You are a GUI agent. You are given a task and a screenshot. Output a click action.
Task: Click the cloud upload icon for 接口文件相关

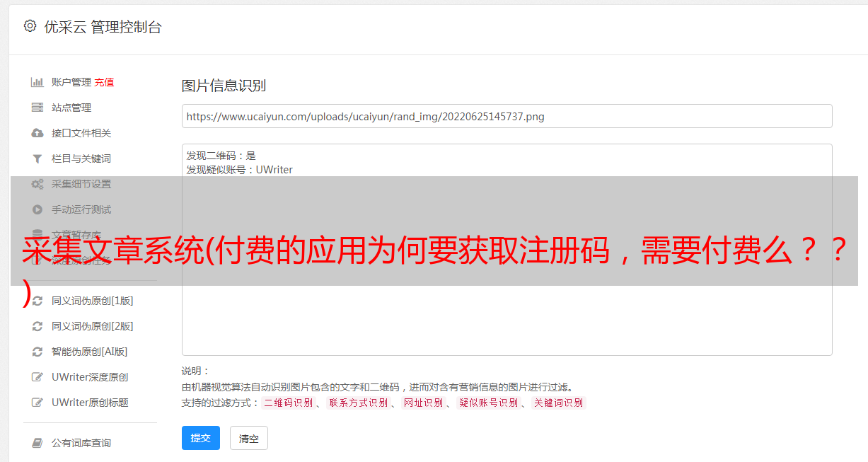[x=37, y=133]
